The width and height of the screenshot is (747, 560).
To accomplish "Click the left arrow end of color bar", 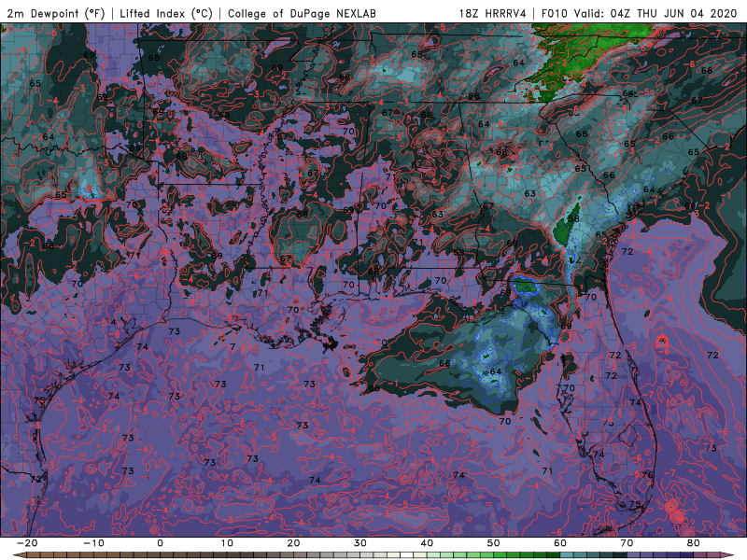I will 18,555.
